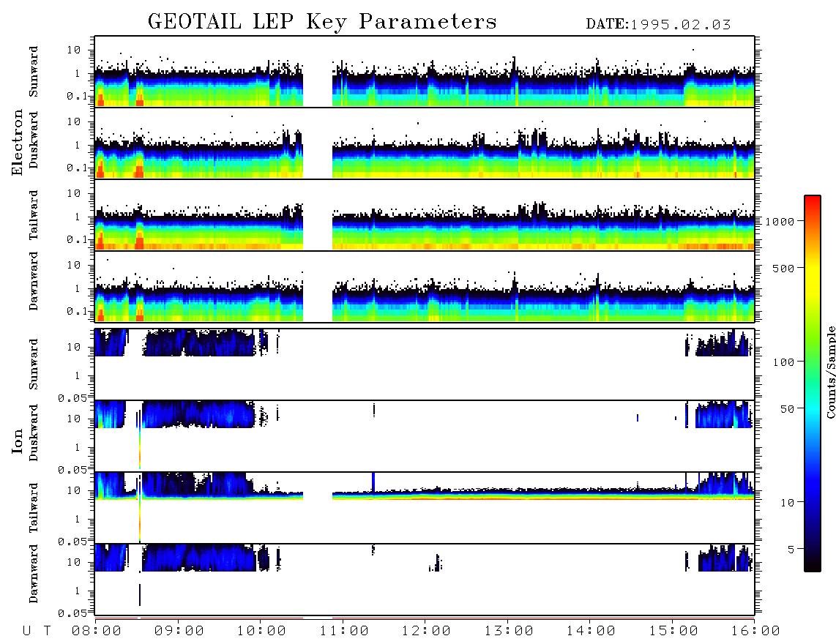
Task: Select the Ion Dawnward axis label
Action: pyautogui.click(x=34, y=574)
